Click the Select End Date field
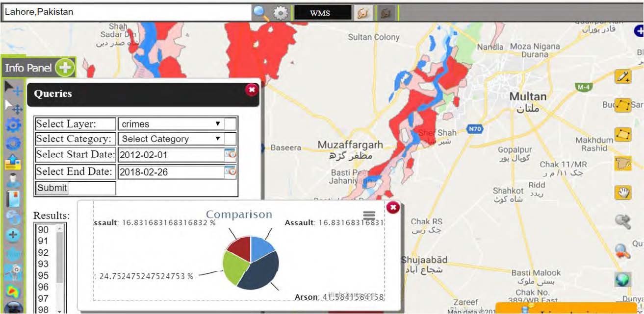Screen dimensions: 644x314 coord(171,172)
